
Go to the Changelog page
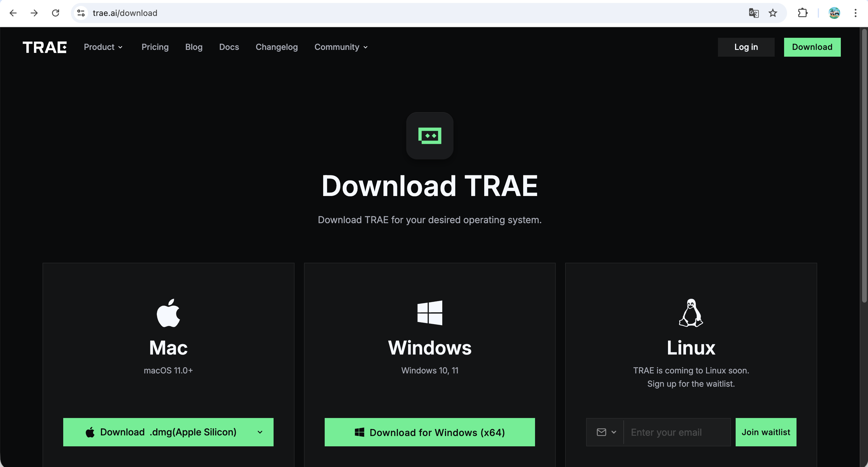[276, 47]
